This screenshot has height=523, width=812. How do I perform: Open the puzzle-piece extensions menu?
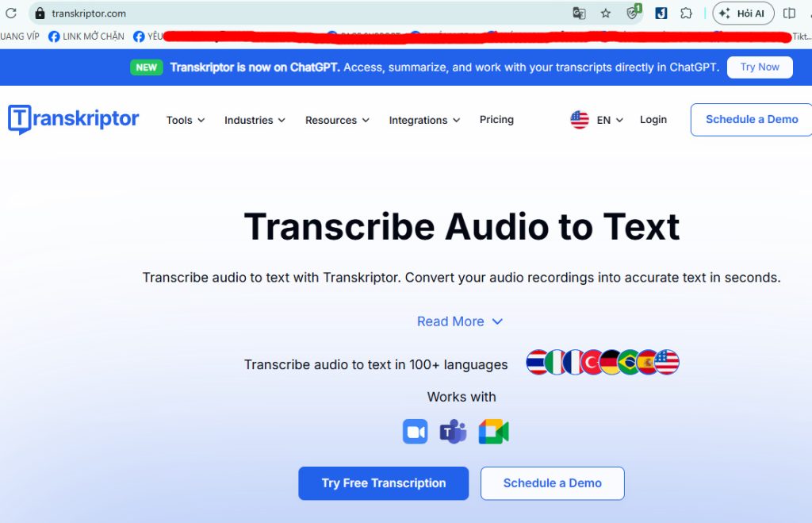coord(686,13)
